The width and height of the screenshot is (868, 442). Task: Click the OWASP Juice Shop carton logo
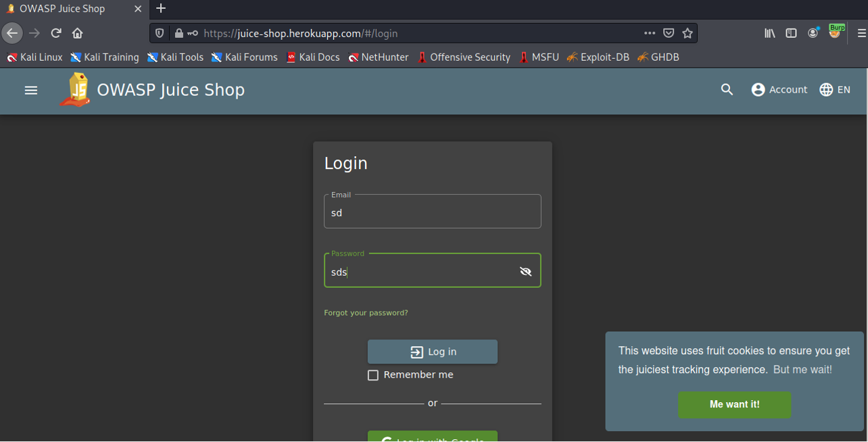point(75,90)
